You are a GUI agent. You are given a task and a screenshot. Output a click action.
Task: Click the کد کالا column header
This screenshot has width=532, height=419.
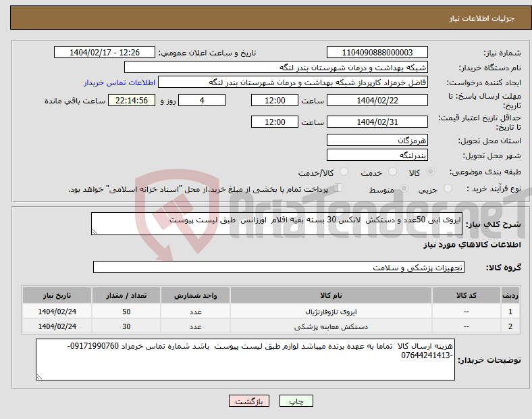point(467,295)
